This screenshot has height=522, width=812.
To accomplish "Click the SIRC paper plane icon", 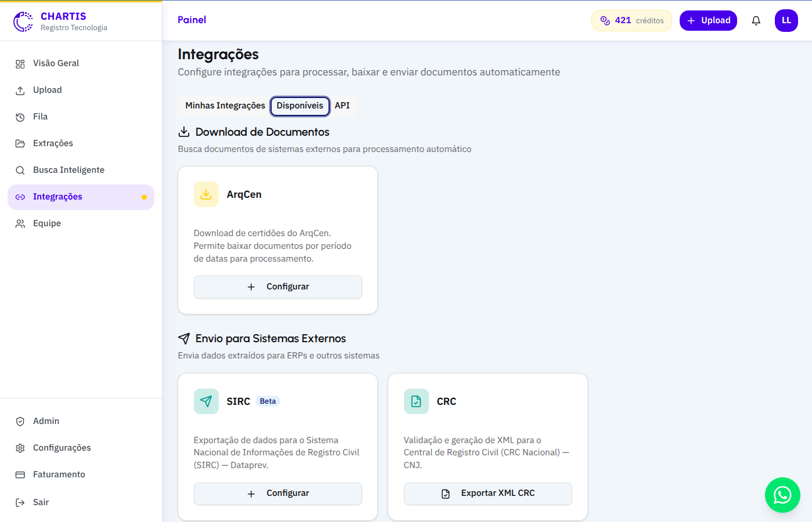I will click(206, 401).
